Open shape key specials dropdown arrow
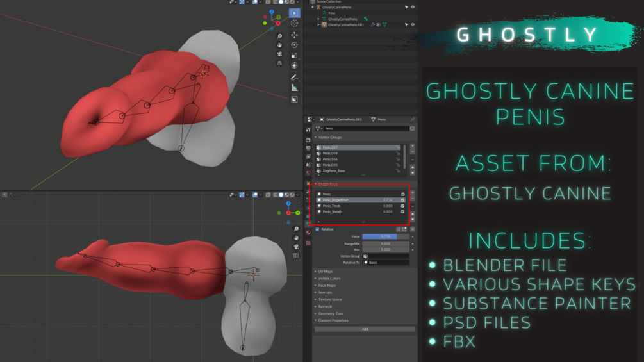This screenshot has height=362, width=644. click(413, 206)
